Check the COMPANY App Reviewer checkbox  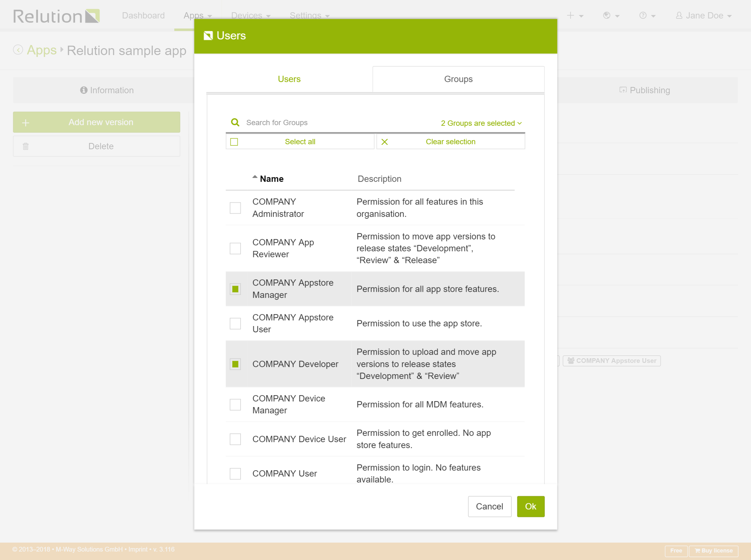[x=235, y=248]
